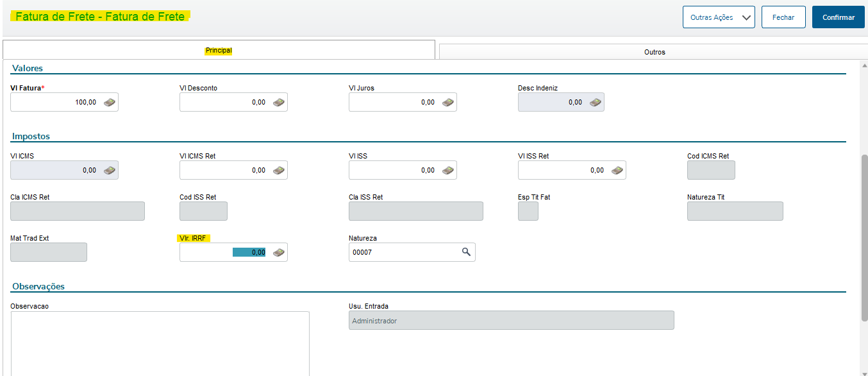
Task: Click the Cod ISS Ret field
Action: pos(203,211)
